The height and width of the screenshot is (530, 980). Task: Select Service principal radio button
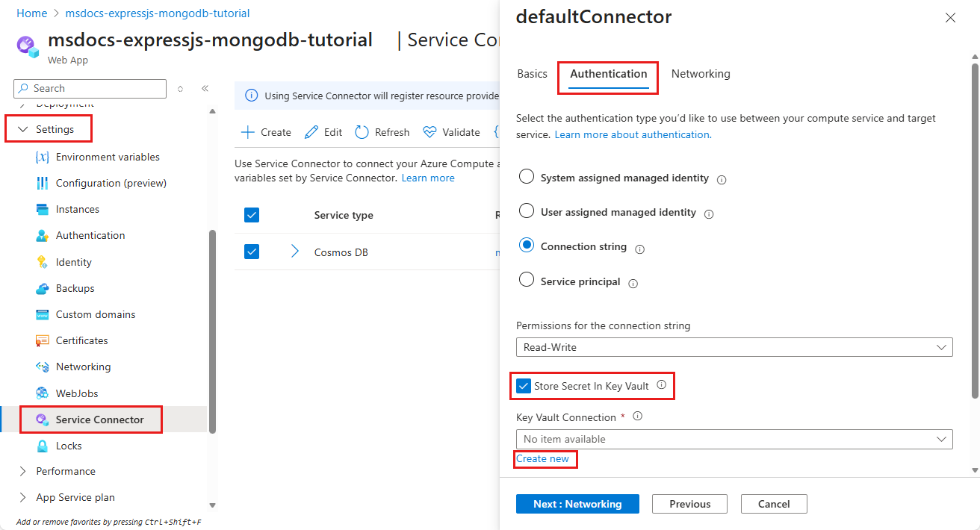(x=527, y=280)
